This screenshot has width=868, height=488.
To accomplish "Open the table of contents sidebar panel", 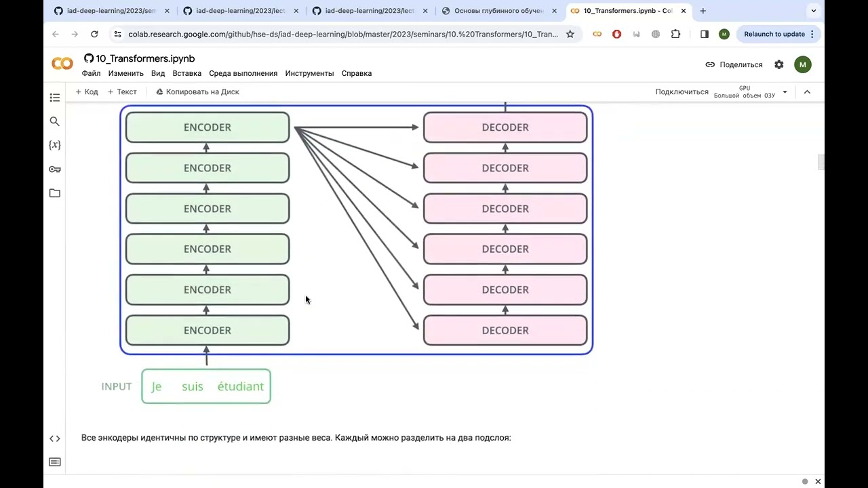I will 55,98.
